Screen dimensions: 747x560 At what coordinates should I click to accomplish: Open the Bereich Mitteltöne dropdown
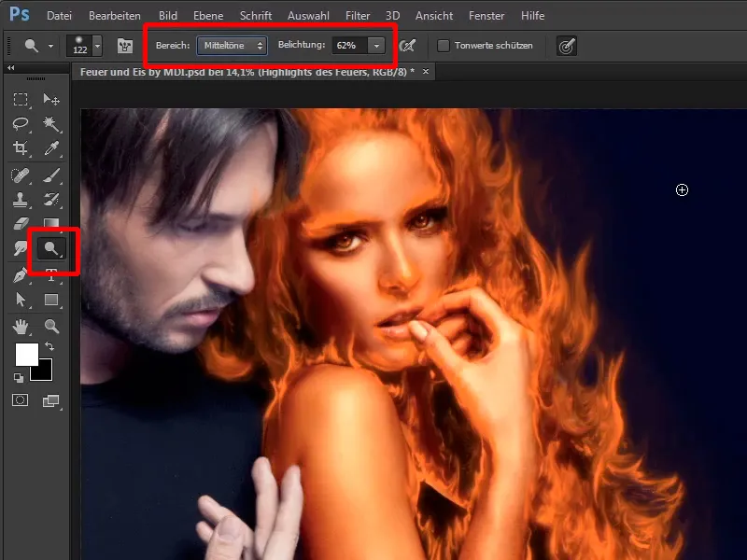pyautogui.click(x=232, y=46)
